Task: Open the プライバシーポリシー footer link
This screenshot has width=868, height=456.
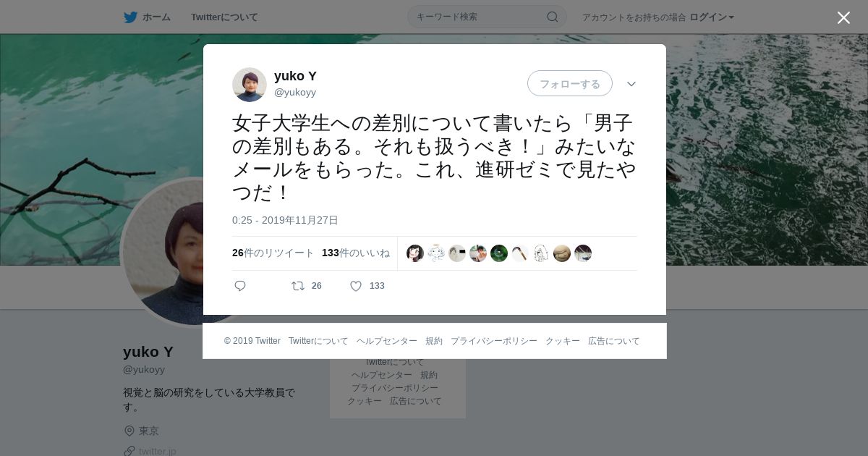Action: [x=494, y=341]
